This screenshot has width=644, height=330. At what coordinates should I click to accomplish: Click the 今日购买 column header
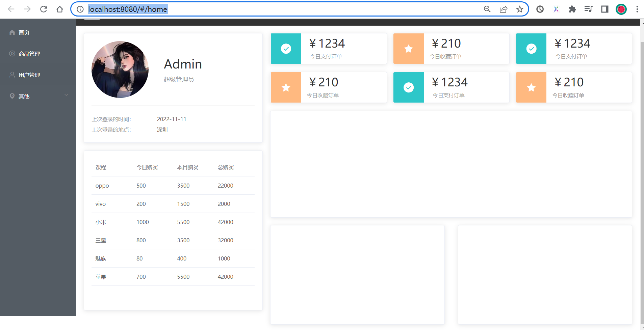coord(147,167)
